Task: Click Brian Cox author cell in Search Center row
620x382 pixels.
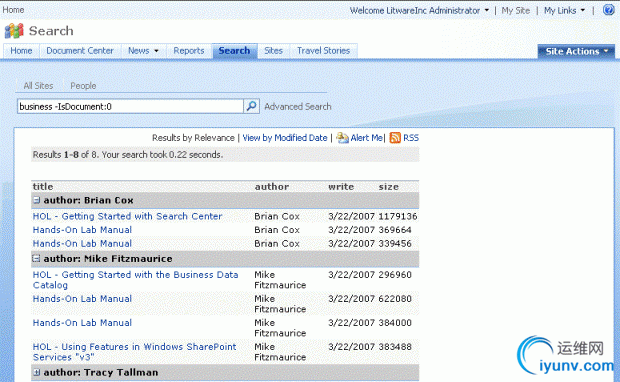Action: coord(277,216)
